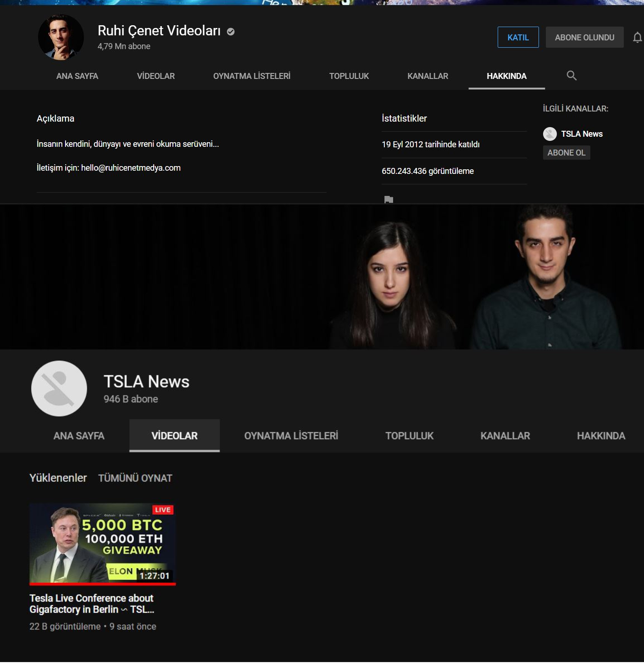Viewport: 644px width, 663px height.
Task: Click the İLGİLİ KANALLAR heading
Action: click(x=576, y=109)
